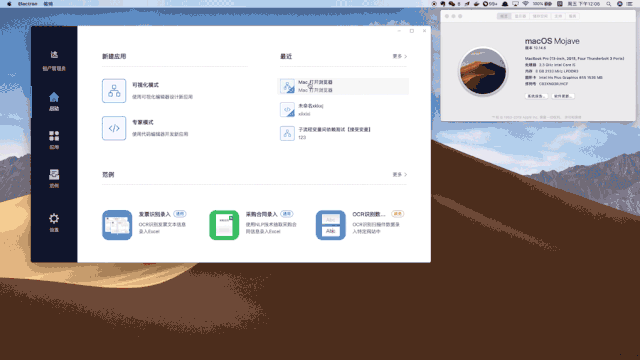Click the user admin profile at sidebar top
Image resolution: width=640 pixels, height=360 pixels.
(54, 60)
